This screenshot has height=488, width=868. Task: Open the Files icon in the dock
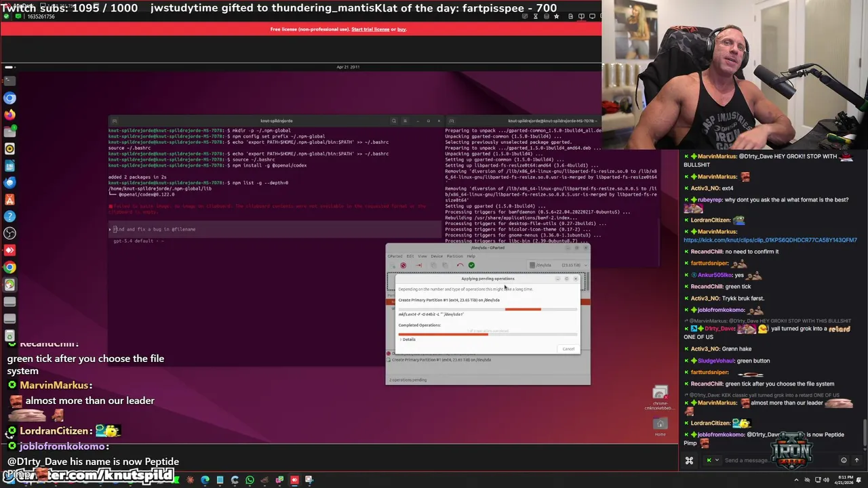[x=9, y=131]
